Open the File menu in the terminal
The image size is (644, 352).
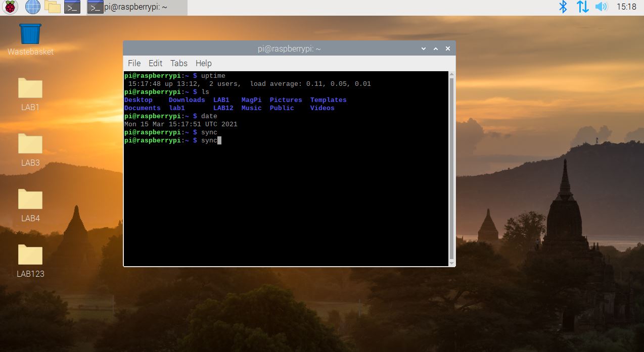(134, 63)
